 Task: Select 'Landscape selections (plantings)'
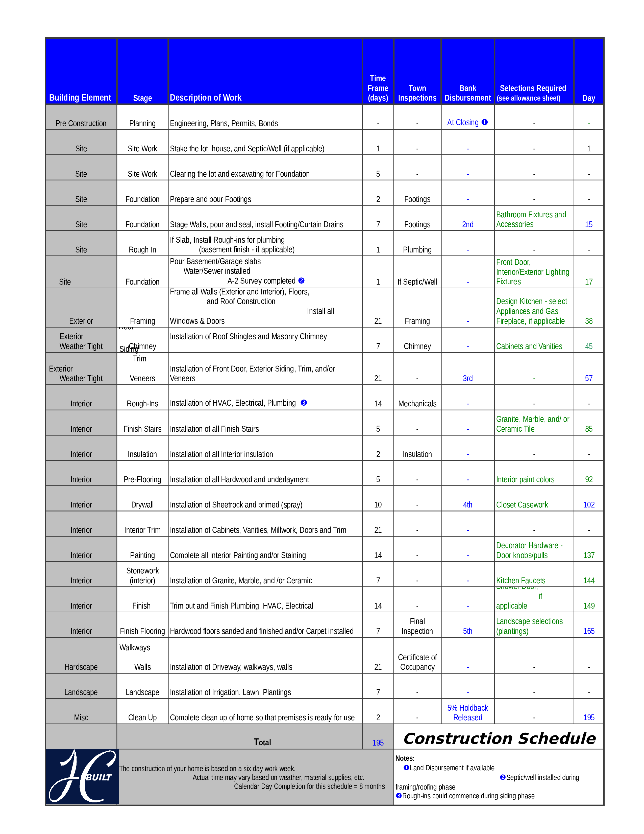coord(530,626)
